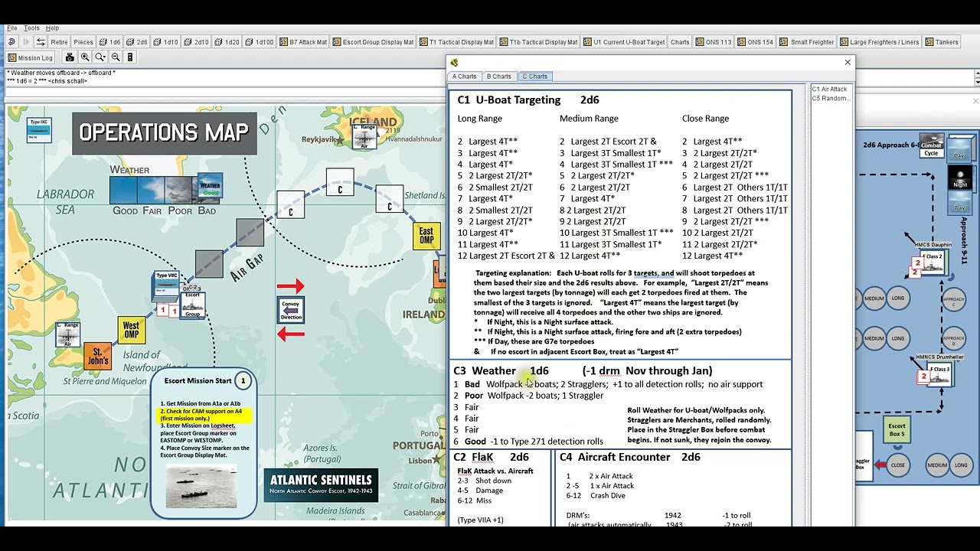Roll a twenty-sided die with 1d20
The height and width of the screenshot is (551, 980).
click(x=227, y=42)
